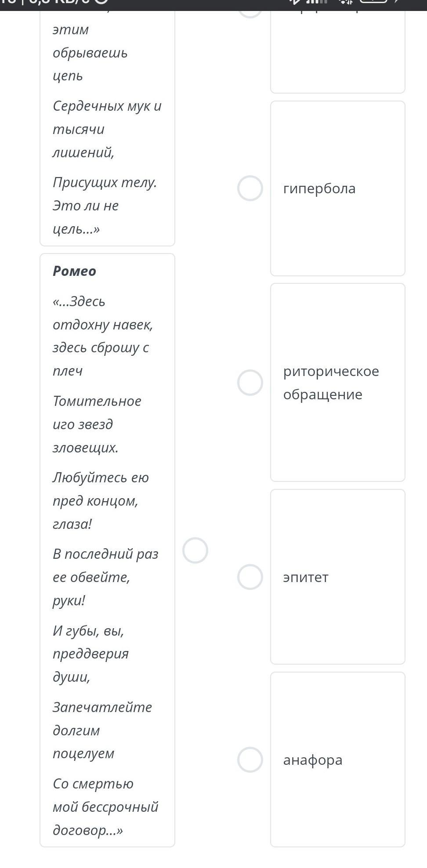This screenshot has height=868, width=427.
Task: Tap the dark status bar at top
Action: point(213,4)
